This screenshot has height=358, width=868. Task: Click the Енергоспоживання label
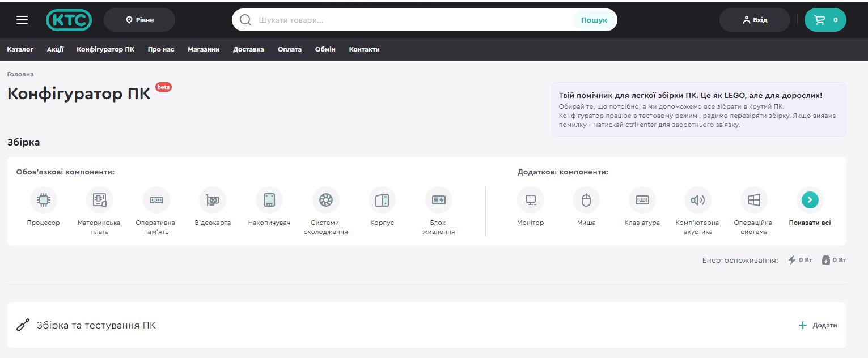(740, 260)
